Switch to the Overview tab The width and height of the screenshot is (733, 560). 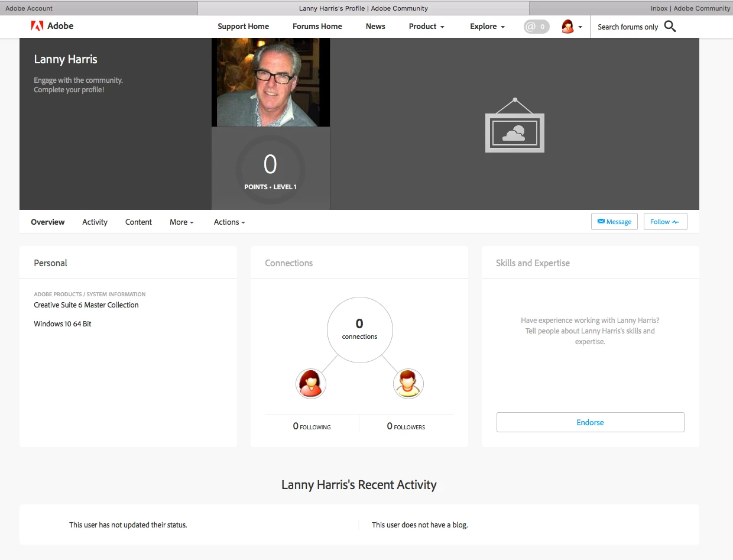[x=48, y=222]
